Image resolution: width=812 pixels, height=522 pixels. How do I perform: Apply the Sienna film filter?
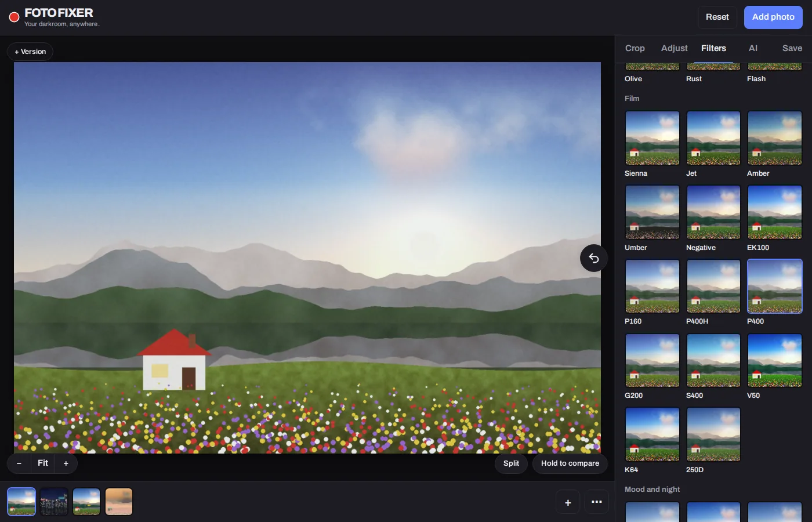[x=652, y=138]
